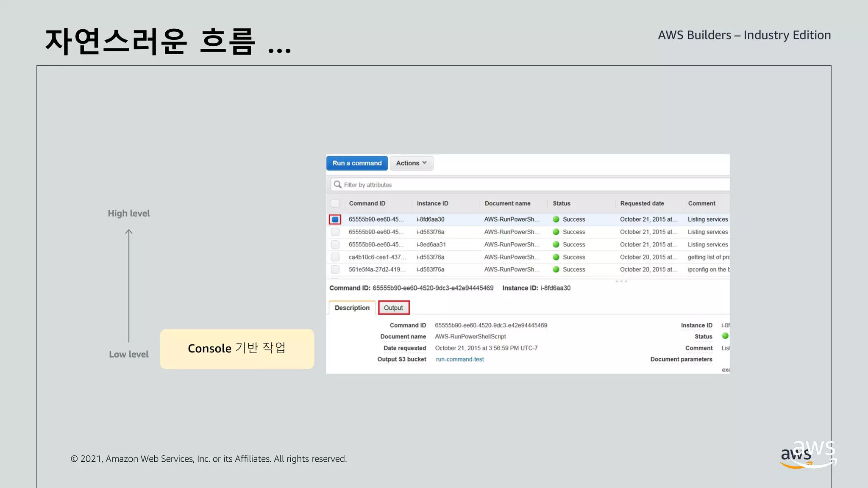Switch to the Output tab
Screen dimensions: 868x488
click(394, 308)
